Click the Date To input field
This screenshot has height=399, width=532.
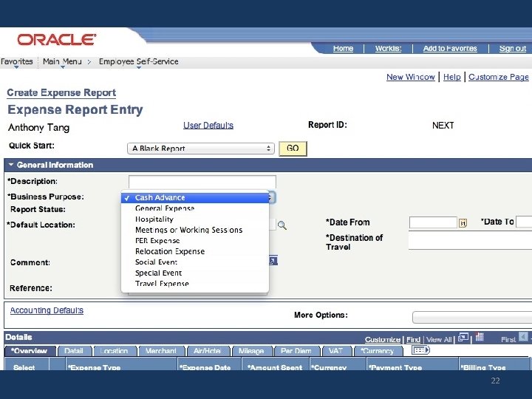524,222
